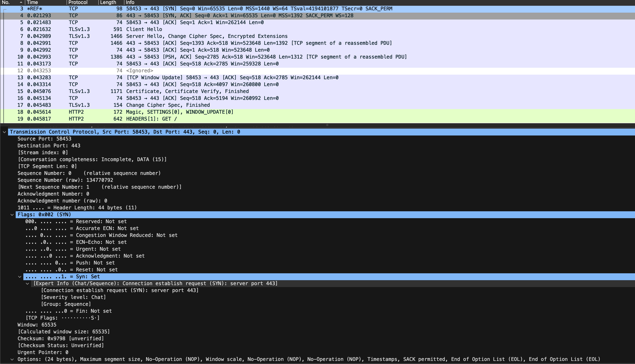Select the Urgent Pointer: 0 line
The height and width of the screenshot is (364, 635).
pos(43,353)
